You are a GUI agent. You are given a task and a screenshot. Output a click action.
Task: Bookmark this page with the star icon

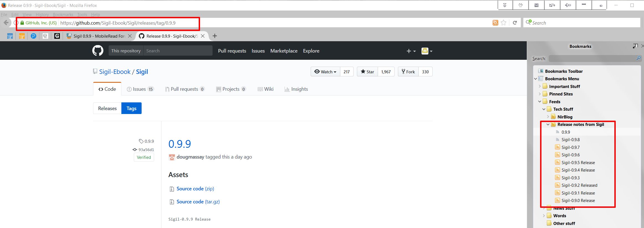504,23
